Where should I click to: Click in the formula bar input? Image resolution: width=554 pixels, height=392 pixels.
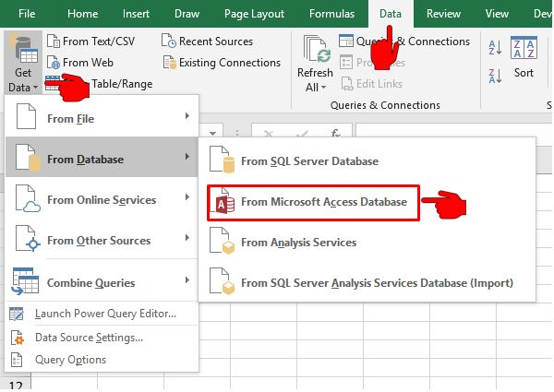[453, 131]
